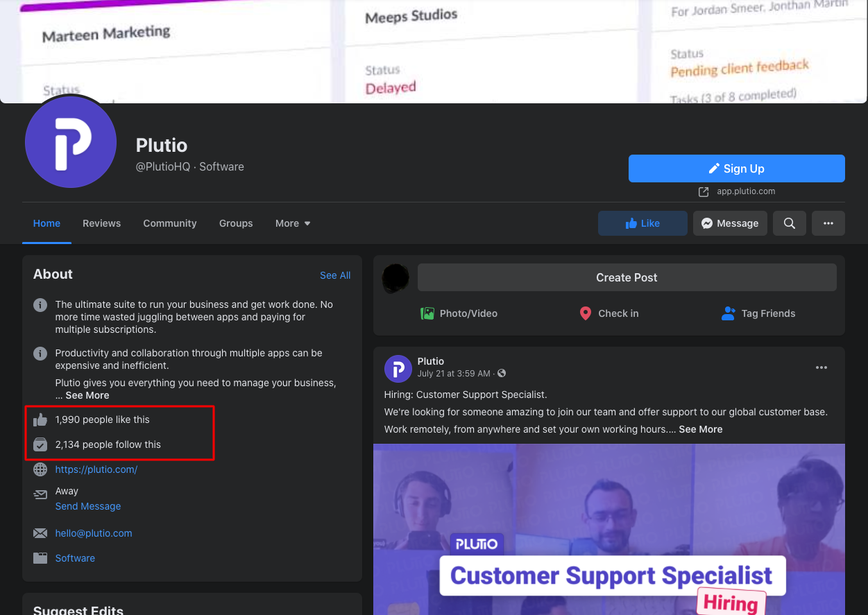
Task: Expand See More in About description
Action: tap(87, 395)
